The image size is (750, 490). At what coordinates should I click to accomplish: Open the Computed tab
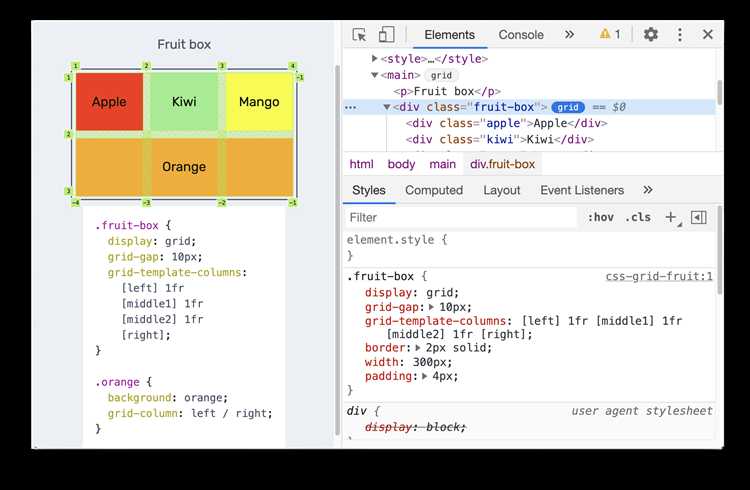(434, 190)
